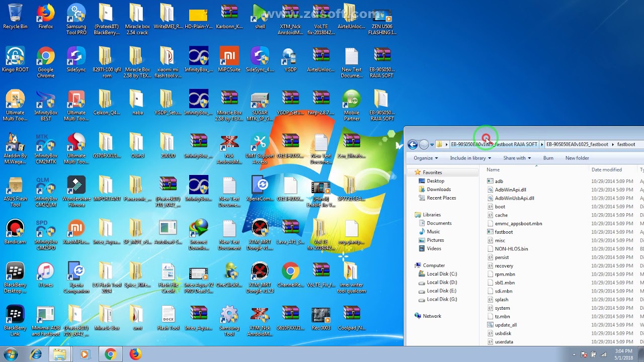Select the IMPORTANT folder on the desktop
644x362 pixels.
coord(107,189)
